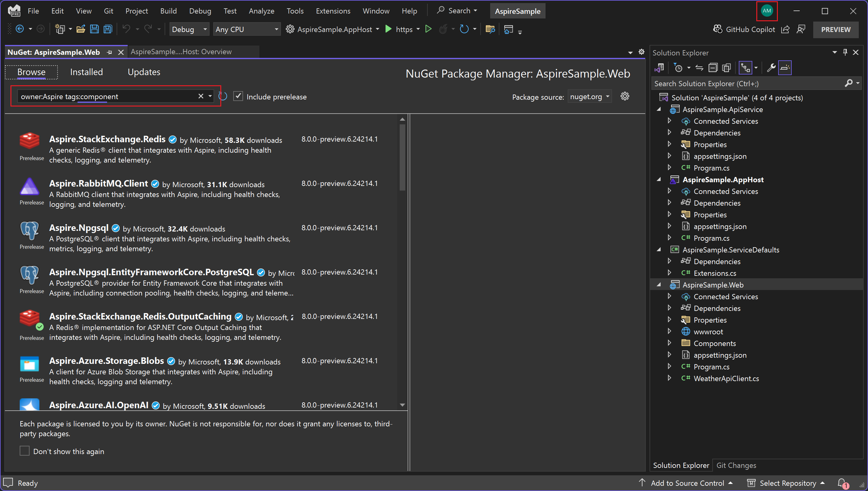
Task: Toggle Solution Explorer auto-hide pin
Action: click(845, 52)
